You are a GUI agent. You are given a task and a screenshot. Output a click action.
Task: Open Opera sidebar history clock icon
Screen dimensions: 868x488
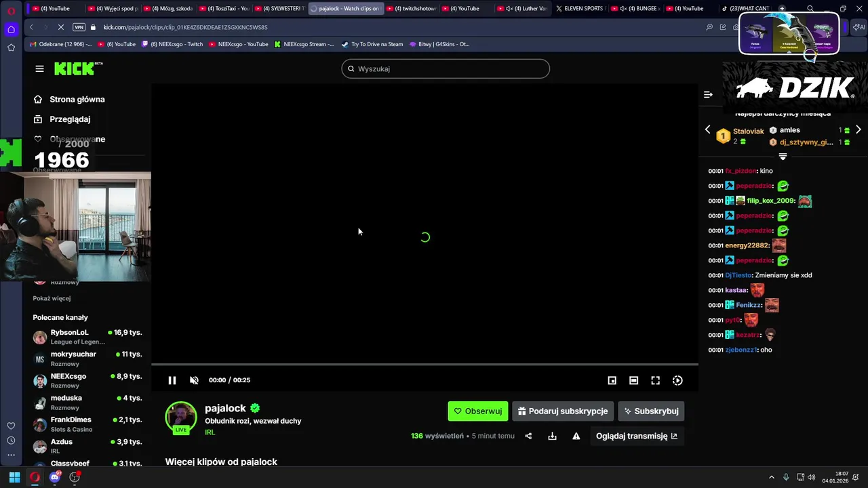pyautogui.click(x=11, y=441)
